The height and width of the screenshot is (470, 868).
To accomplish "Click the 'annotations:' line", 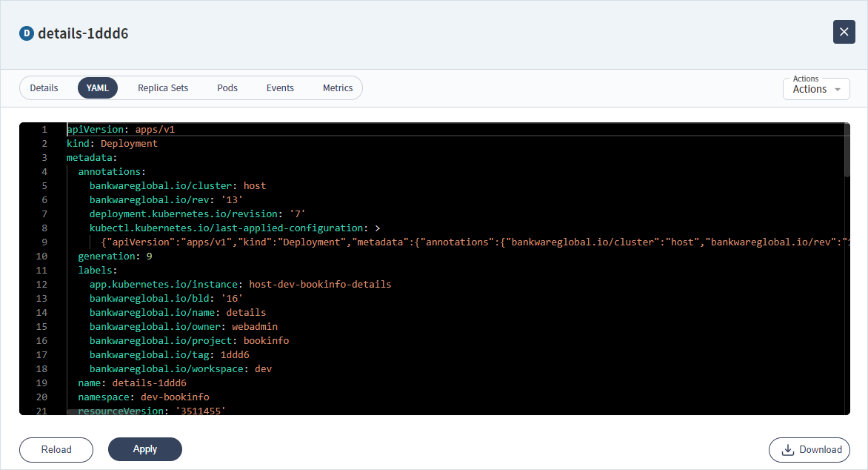I will click(112, 172).
